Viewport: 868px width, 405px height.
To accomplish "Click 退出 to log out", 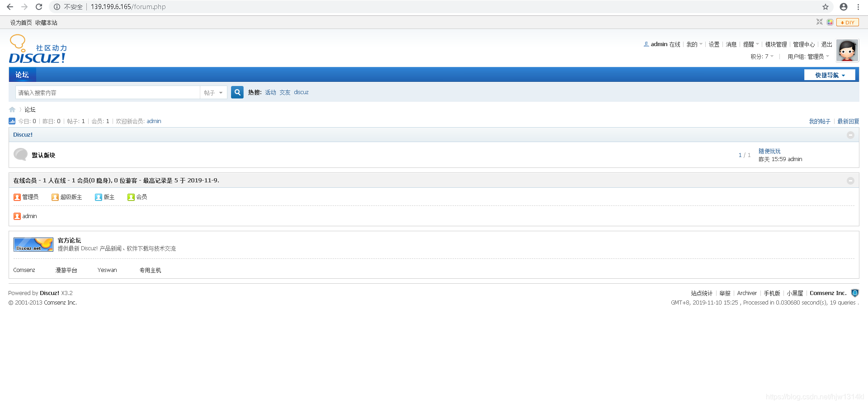I will tap(827, 44).
